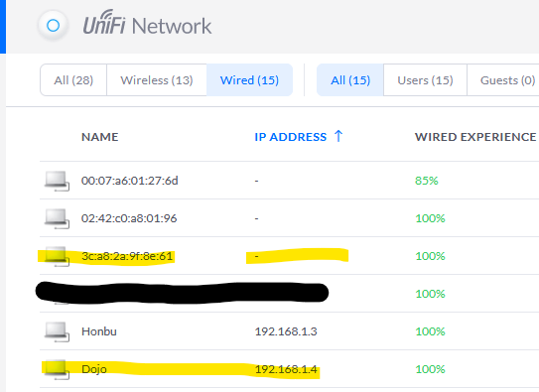Viewport: 539px width, 392px height.
Task: Select the All (28) clients filter
Action: [73, 80]
